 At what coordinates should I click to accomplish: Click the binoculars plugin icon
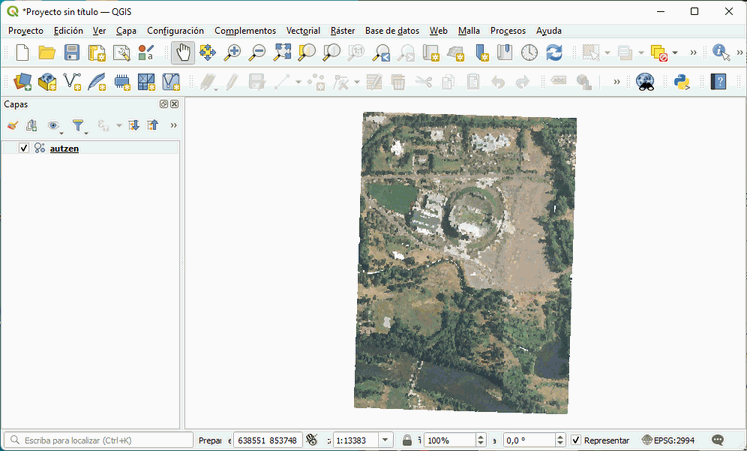[x=645, y=82]
